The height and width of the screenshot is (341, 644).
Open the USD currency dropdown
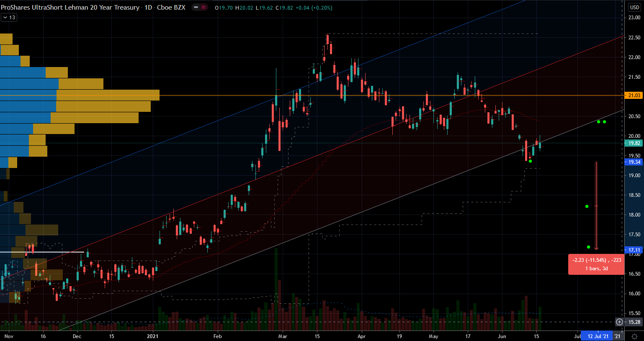click(634, 8)
